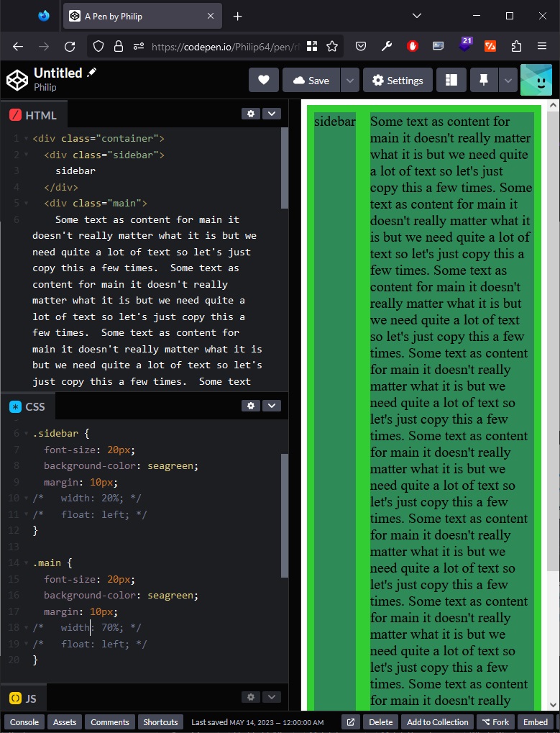Open JS editor chevron dropdown
The height and width of the screenshot is (733, 560).
tap(272, 697)
